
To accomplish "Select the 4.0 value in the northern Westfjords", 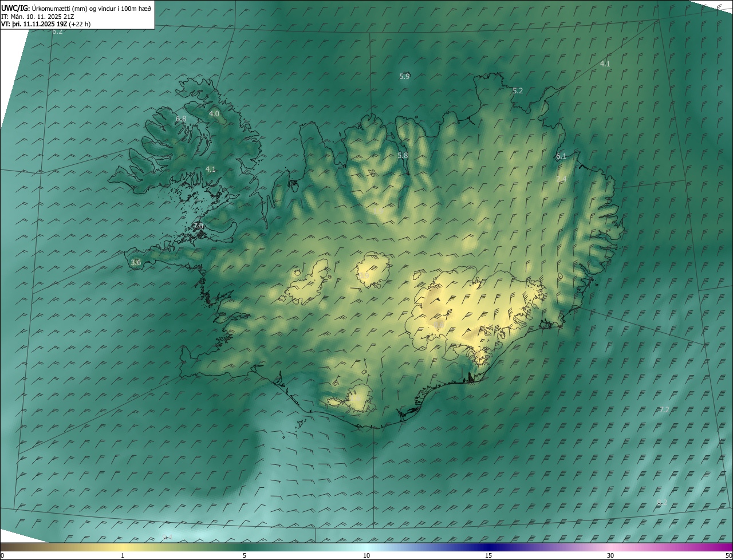I will [214, 114].
